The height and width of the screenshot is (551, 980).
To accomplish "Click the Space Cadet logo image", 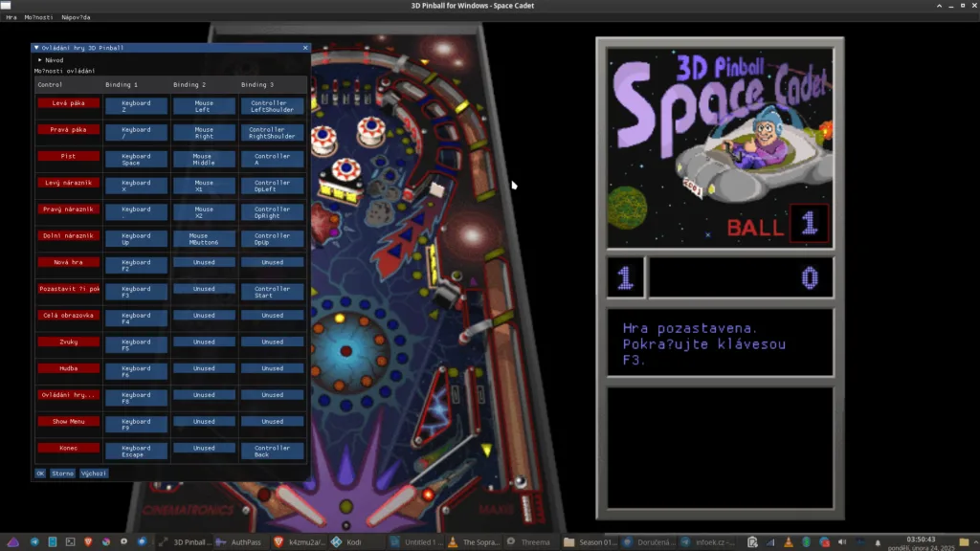I will pos(719,143).
